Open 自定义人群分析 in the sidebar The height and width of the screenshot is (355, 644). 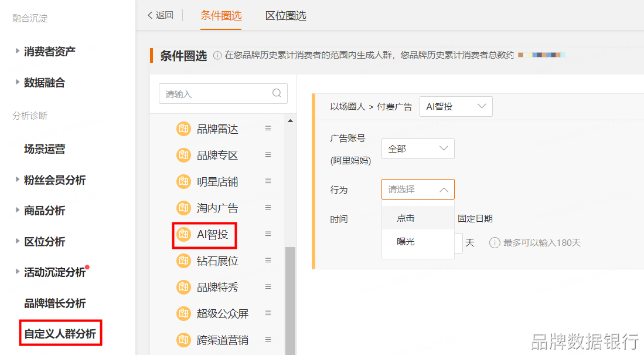(x=60, y=334)
